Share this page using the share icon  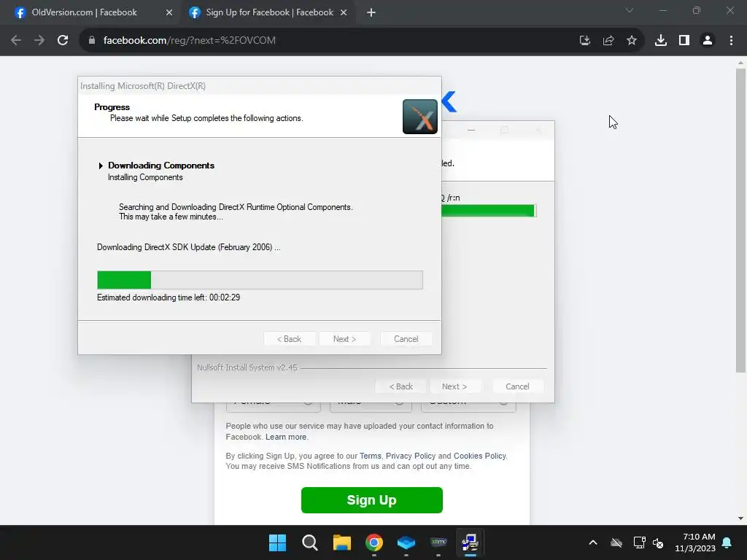608,41
